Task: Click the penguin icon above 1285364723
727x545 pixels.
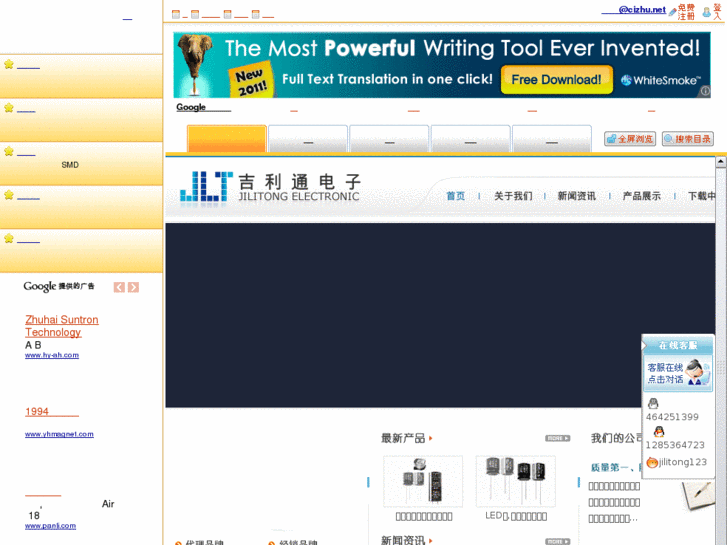Action: [659, 432]
